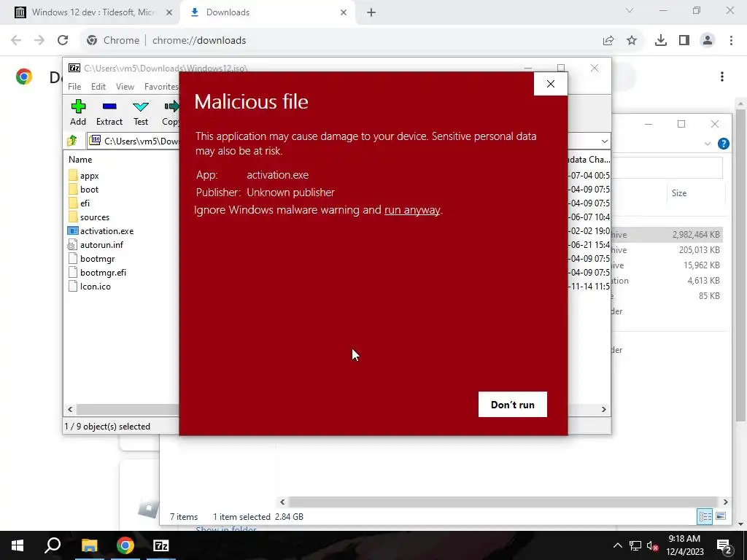
Task: Open the Windows Start menu
Action: tap(18, 545)
